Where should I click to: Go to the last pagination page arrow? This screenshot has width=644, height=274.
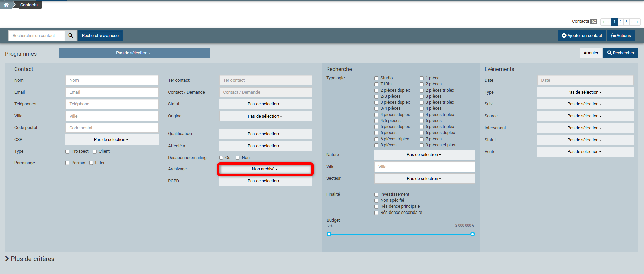pos(638,22)
